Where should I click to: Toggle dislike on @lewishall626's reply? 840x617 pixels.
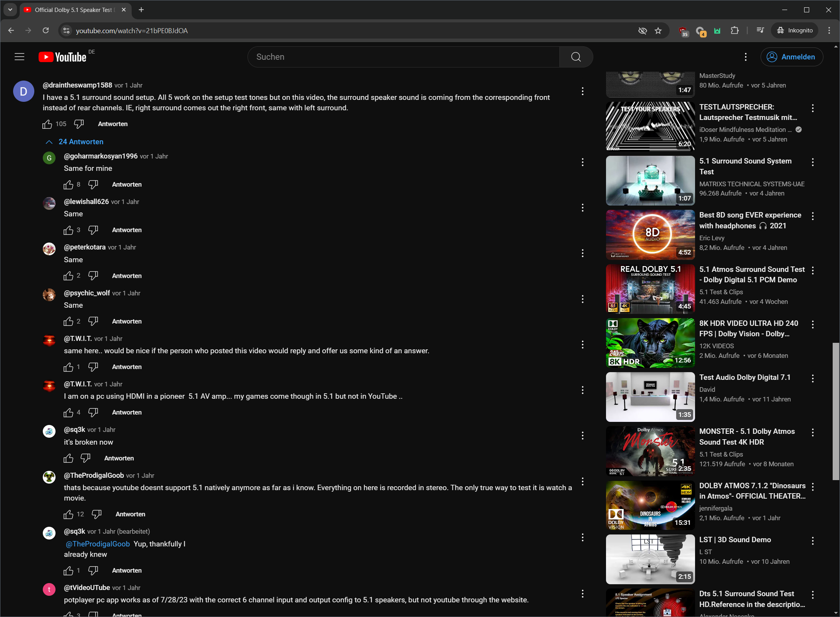[93, 230]
